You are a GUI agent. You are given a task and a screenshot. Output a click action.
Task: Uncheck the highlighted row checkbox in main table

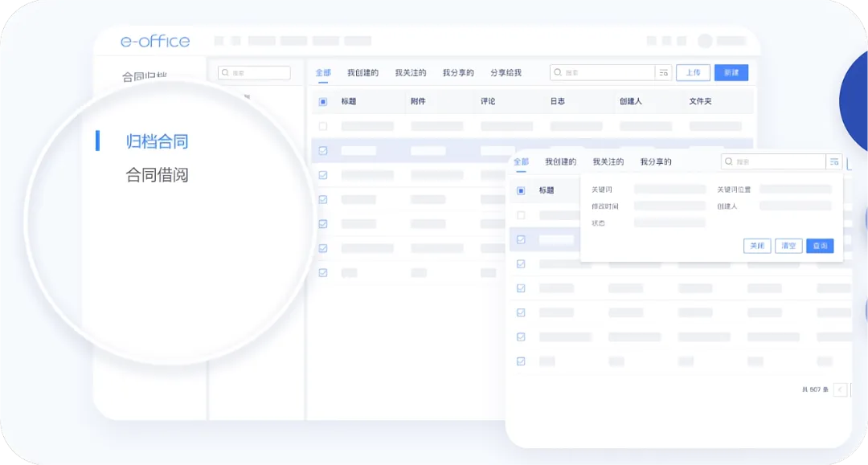click(323, 150)
